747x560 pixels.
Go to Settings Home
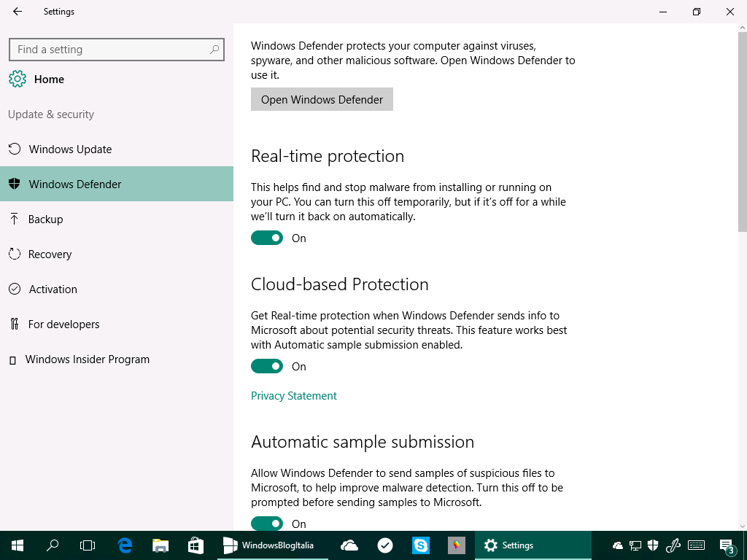[x=117, y=79]
